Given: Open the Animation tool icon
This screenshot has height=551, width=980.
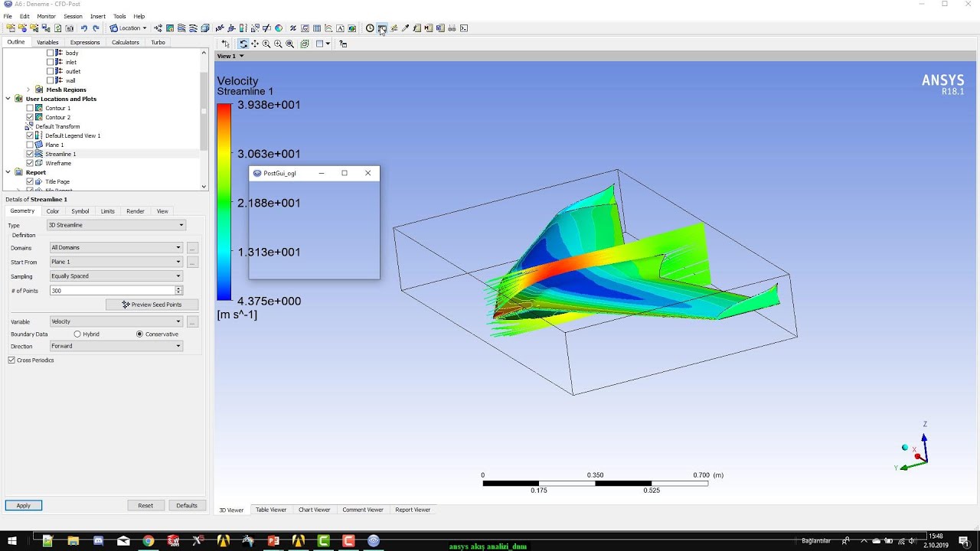Looking at the screenshot, I should [381, 28].
